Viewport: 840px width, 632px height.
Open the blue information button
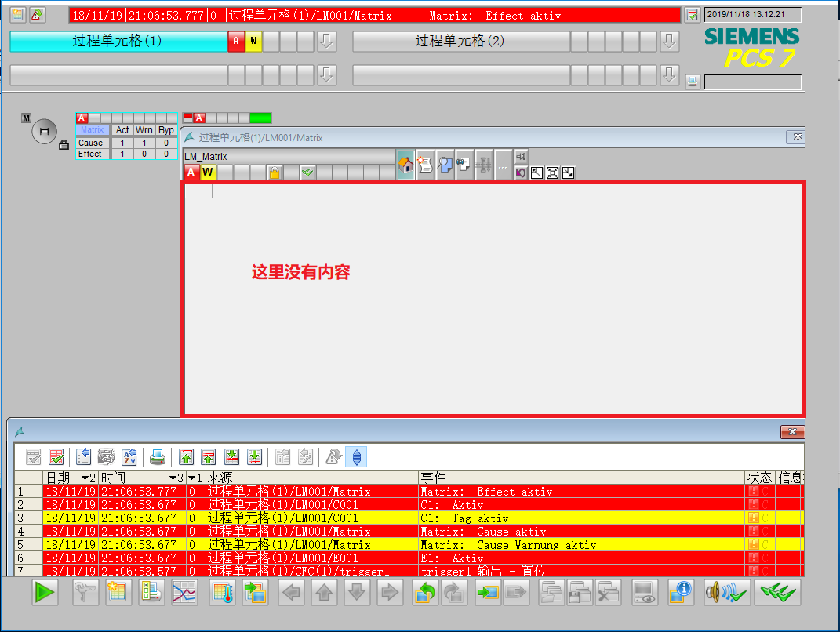point(681,592)
